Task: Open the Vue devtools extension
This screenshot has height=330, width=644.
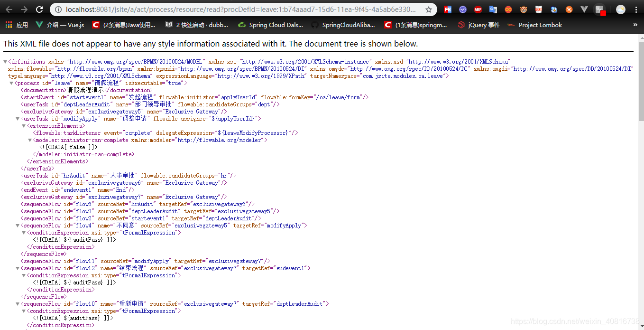Action: 584,9
